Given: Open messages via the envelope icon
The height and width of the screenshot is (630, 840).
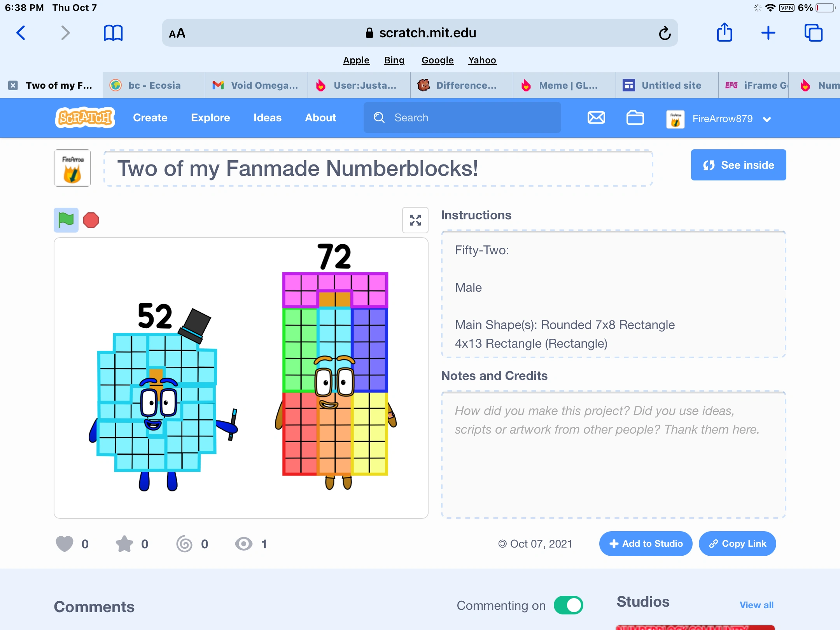Looking at the screenshot, I should click(x=596, y=118).
